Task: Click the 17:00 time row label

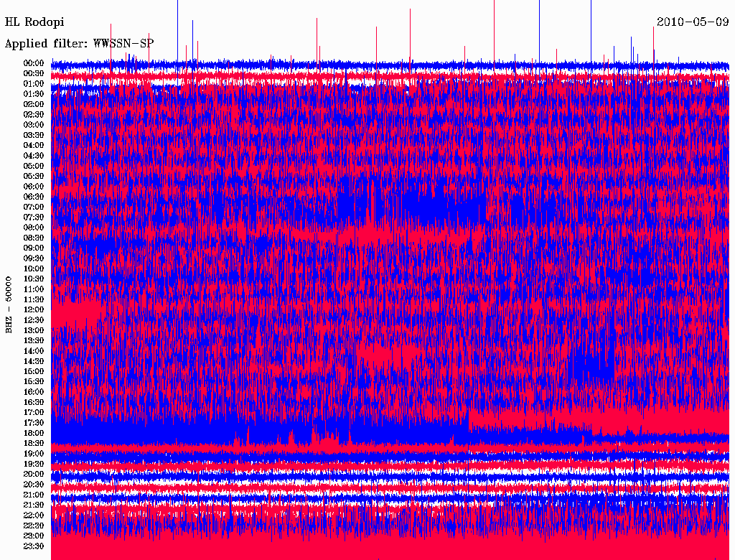Action: coord(34,412)
